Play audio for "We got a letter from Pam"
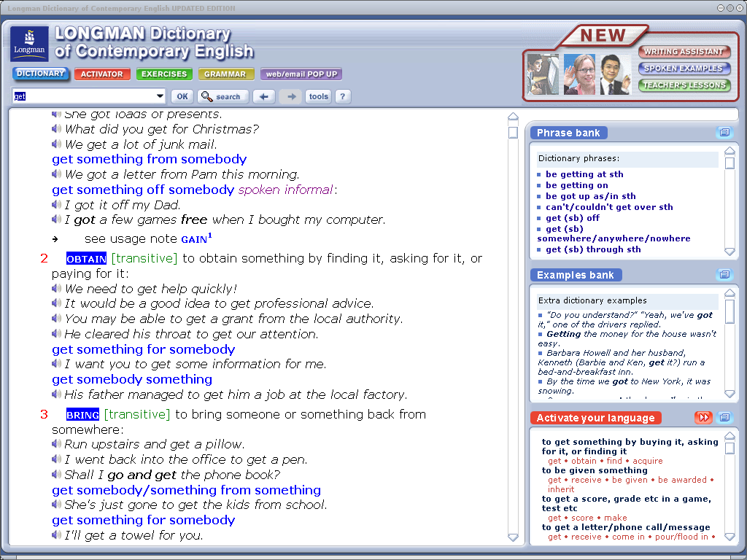This screenshot has height=560, width=747. pyautogui.click(x=56, y=174)
